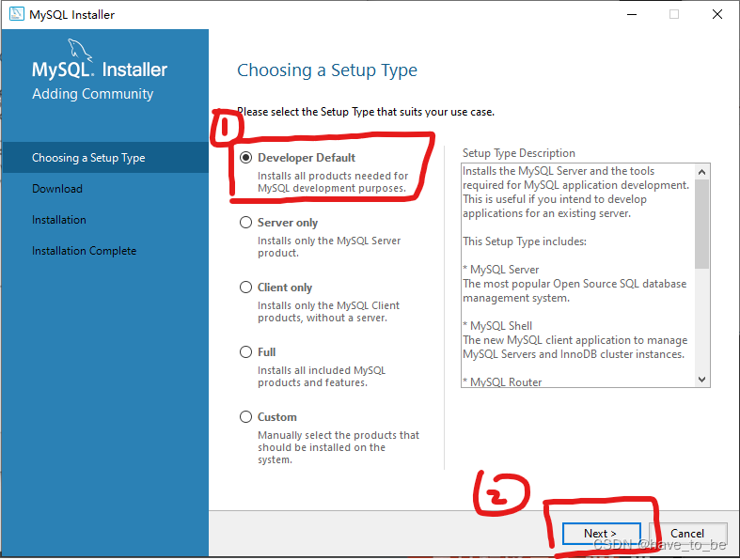This screenshot has width=740, height=560.
Task: Select the Custom setup radio button
Action: coord(245,417)
